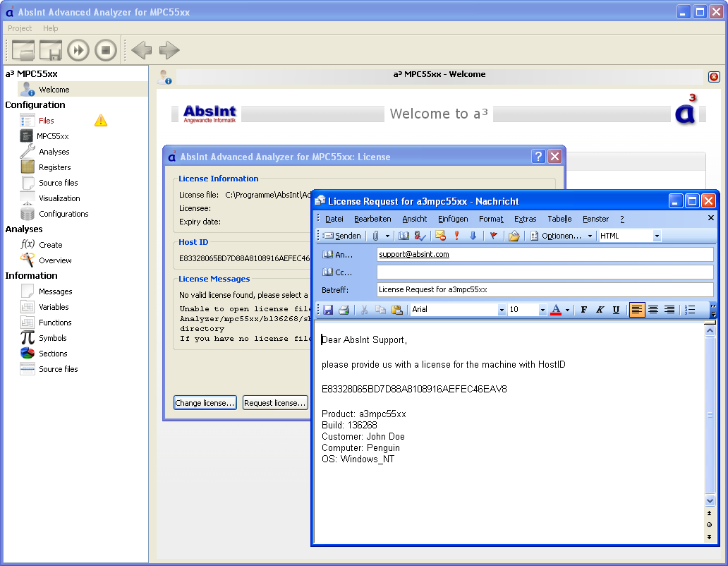Set low importance with blue down arrow
The height and width of the screenshot is (566, 728).
[473, 236]
